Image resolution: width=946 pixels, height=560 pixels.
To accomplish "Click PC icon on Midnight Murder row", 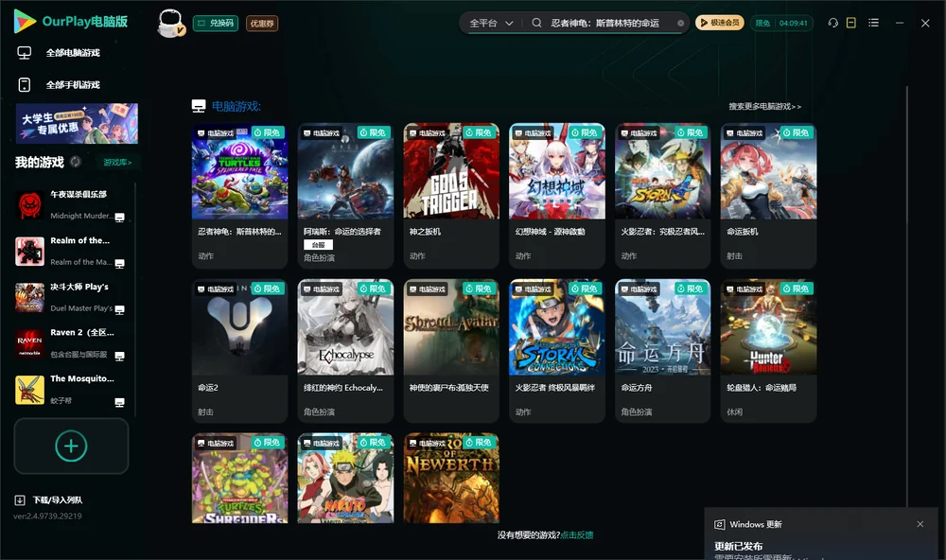I will (119, 218).
